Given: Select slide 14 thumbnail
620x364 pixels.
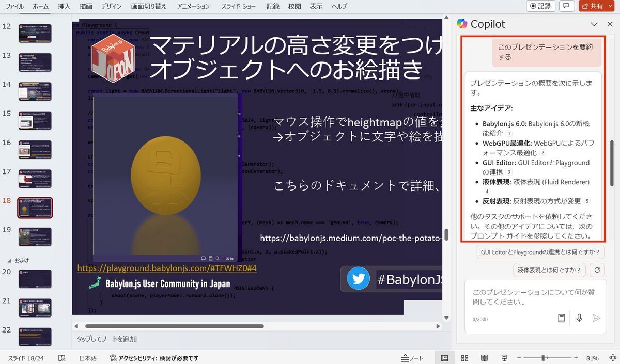Looking at the screenshot, I should point(35,91).
